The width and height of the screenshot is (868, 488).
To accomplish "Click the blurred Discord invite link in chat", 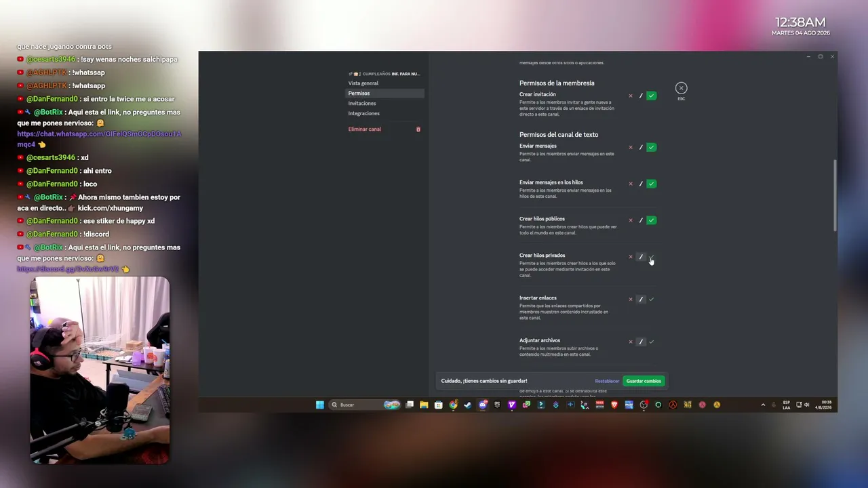I will [x=68, y=269].
